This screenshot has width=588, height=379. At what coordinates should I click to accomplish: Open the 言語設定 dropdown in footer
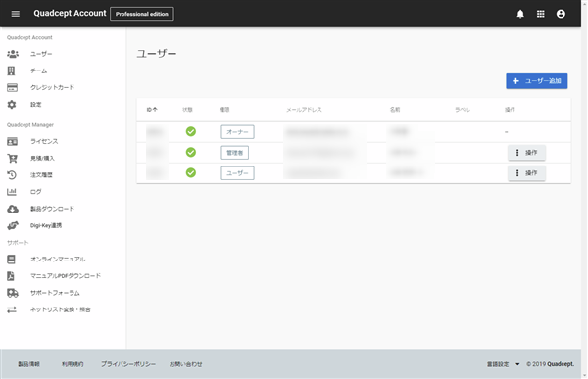coord(504,364)
